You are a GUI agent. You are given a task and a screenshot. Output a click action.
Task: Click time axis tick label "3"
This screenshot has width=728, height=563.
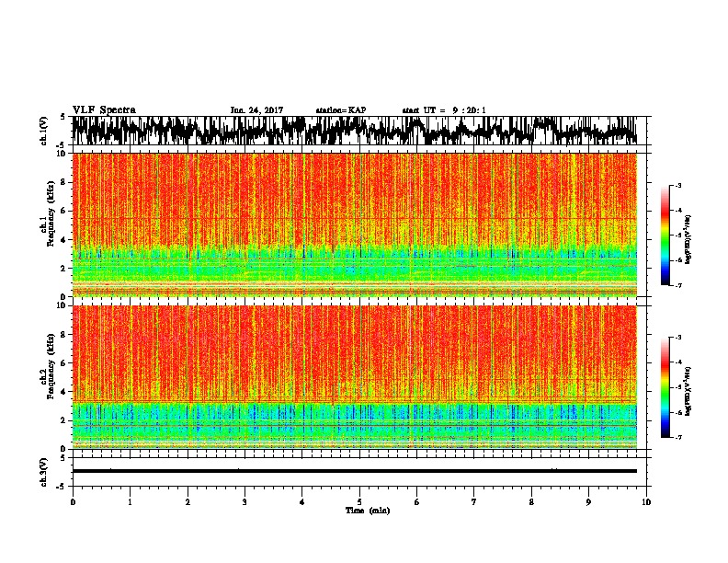pyautogui.click(x=245, y=502)
